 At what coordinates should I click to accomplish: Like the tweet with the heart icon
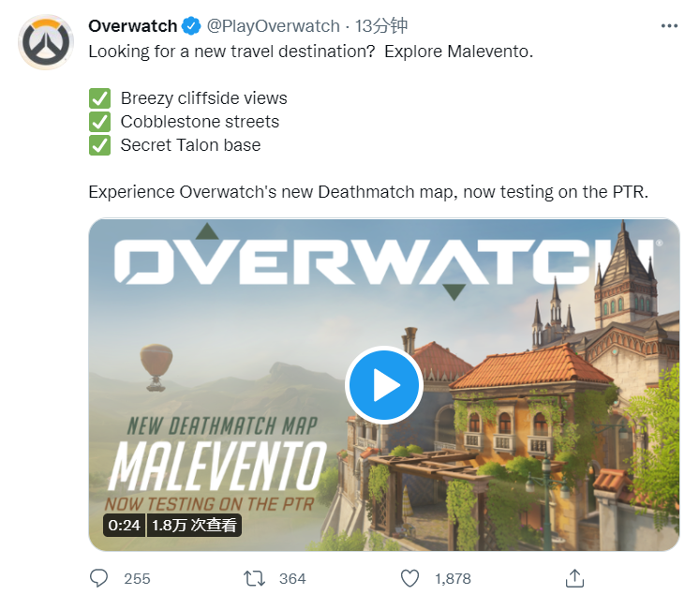(x=410, y=578)
